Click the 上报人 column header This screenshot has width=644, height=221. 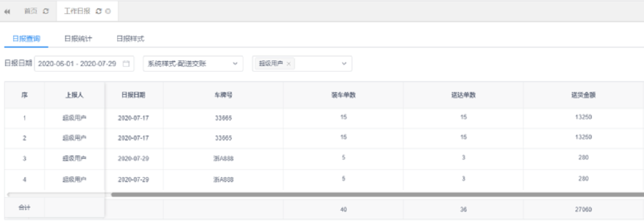pos(74,95)
